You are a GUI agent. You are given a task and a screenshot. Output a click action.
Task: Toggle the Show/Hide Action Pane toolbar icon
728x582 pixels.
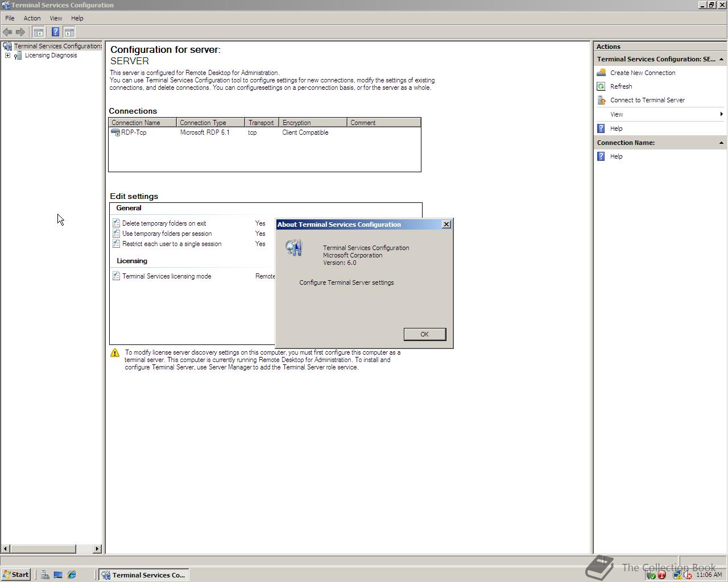tap(69, 32)
